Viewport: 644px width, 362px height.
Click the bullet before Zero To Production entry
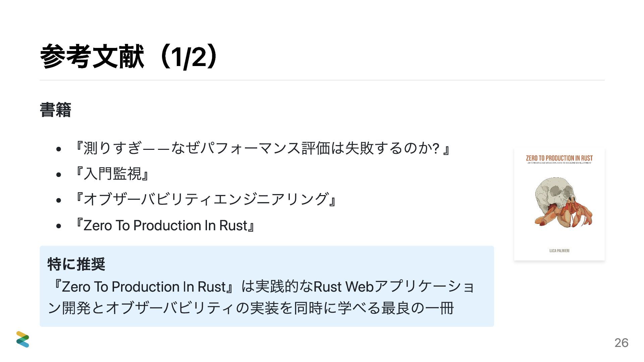tap(59, 226)
